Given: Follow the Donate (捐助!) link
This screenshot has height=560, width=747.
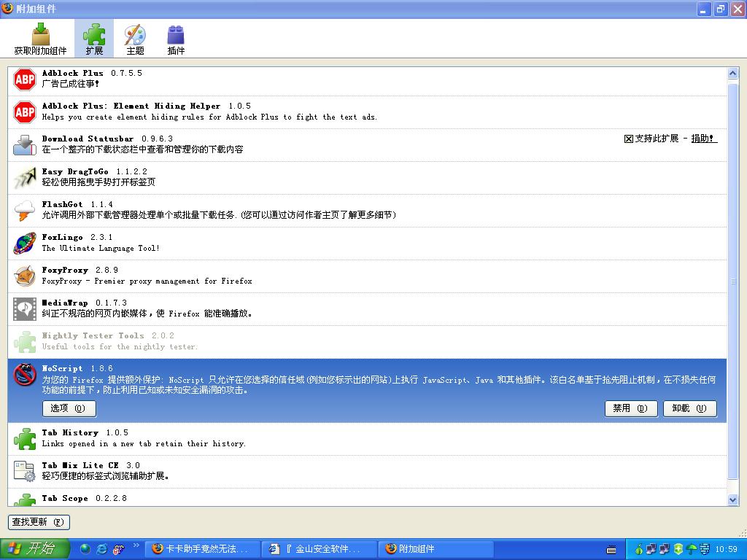Looking at the screenshot, I should (704, 139).
